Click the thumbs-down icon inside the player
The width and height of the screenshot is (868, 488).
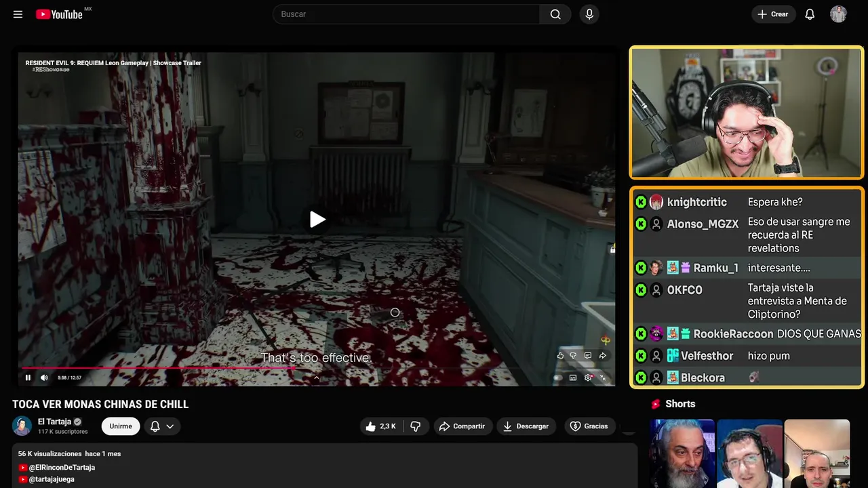(573, 355)
